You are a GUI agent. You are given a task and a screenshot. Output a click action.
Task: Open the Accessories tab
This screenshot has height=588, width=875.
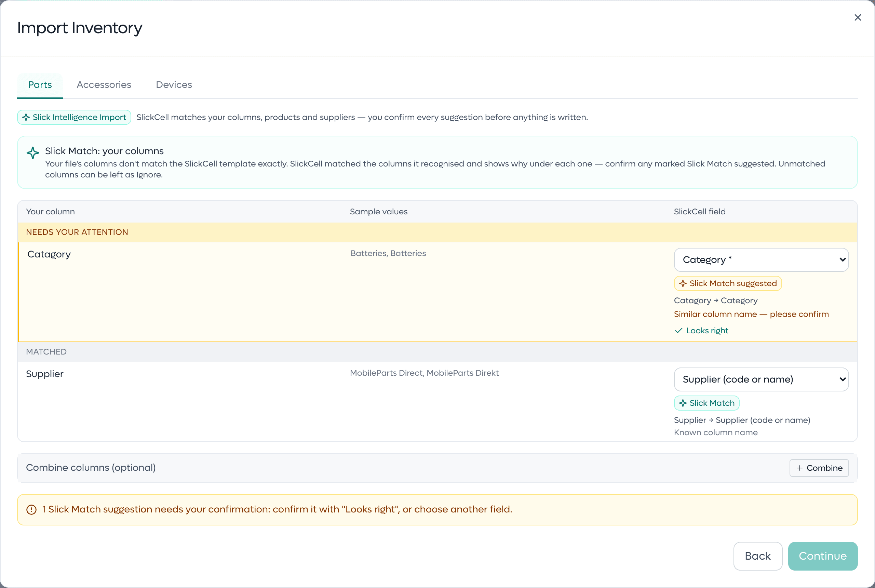pyautogui.click(x=104, y=85)
